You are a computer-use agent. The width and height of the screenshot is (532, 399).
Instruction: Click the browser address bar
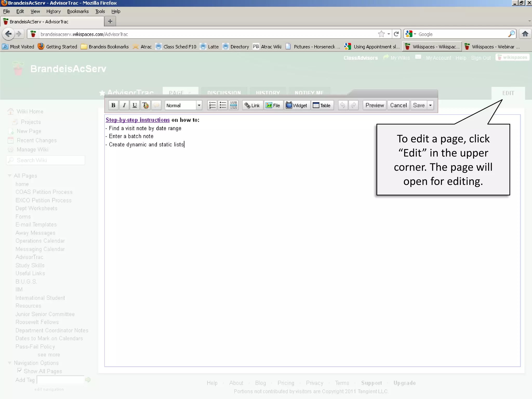(x=208, y=34)
